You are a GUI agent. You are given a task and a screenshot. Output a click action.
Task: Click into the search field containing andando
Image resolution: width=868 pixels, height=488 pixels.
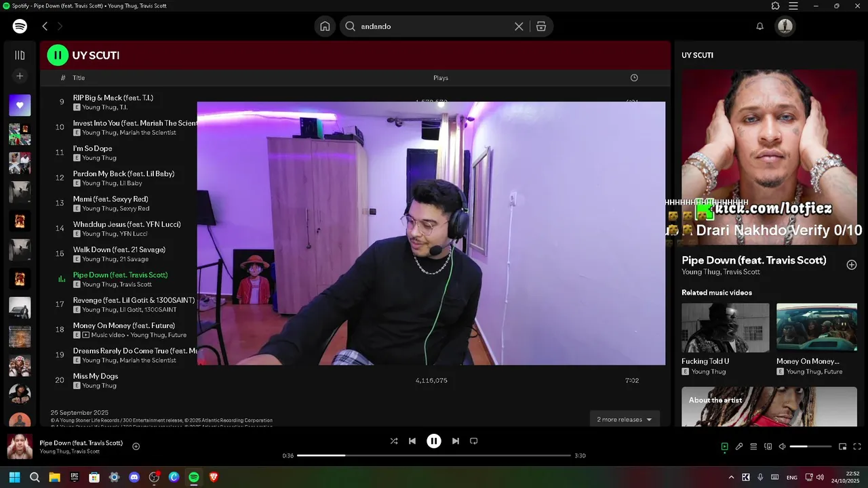click(x=434, y=26)
